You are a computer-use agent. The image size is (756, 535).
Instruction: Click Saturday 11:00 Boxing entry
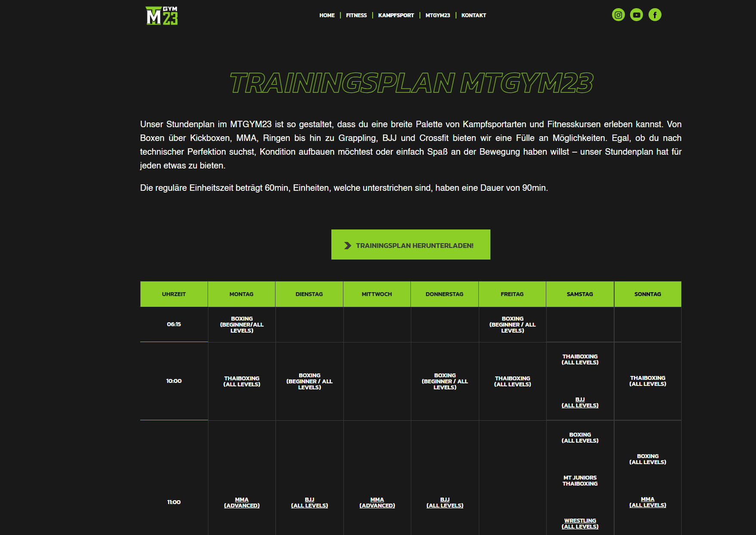[x=580, y=437]
